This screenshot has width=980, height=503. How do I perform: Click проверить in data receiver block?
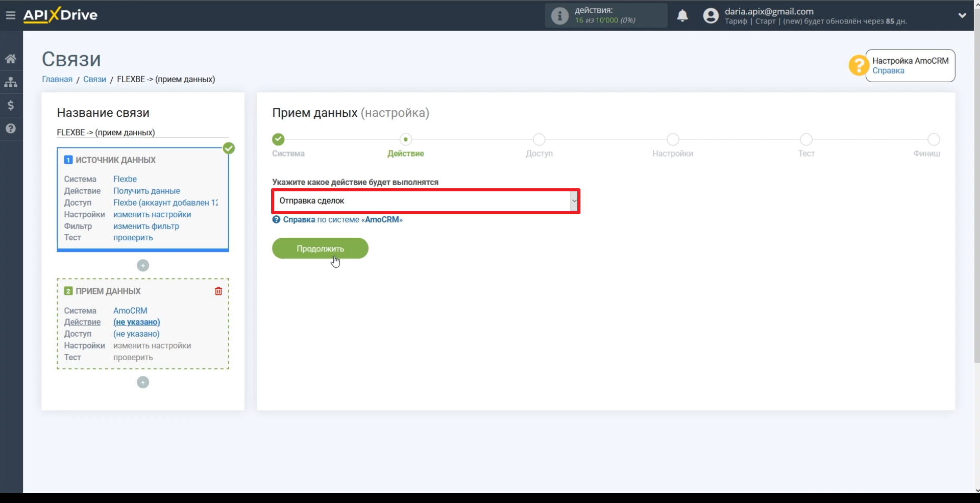pos(133,358)
